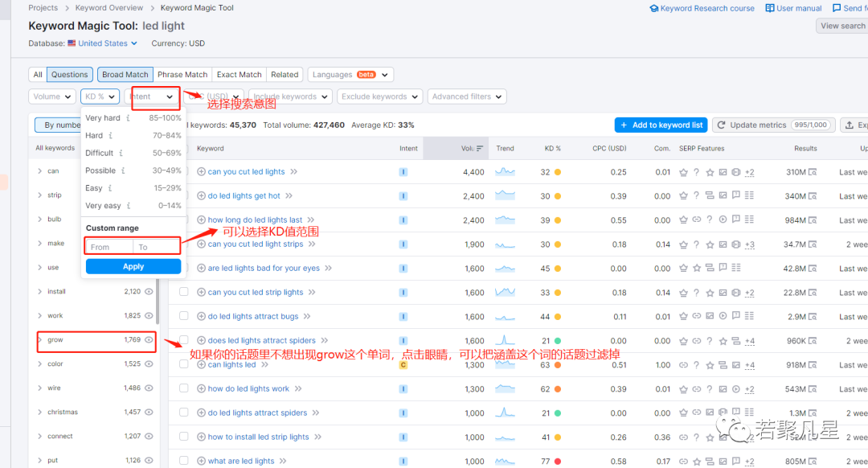Click the Update metrics refresh icon
This screenshot has width=868, height=468.
[x=721, y=125]
